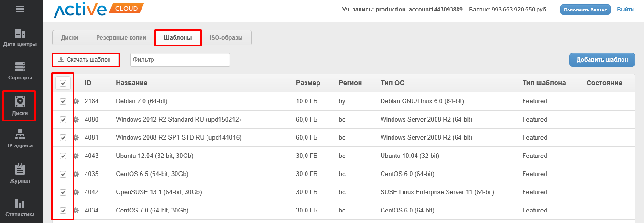Go to Servers section icon
644x223 pixels.
click(20, 67)
